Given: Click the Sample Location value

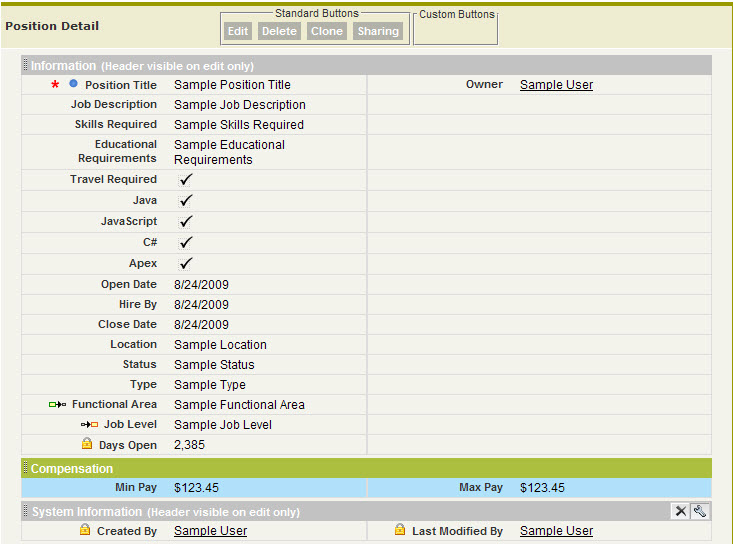Looking at the screenshot, I should click(220, 345).
